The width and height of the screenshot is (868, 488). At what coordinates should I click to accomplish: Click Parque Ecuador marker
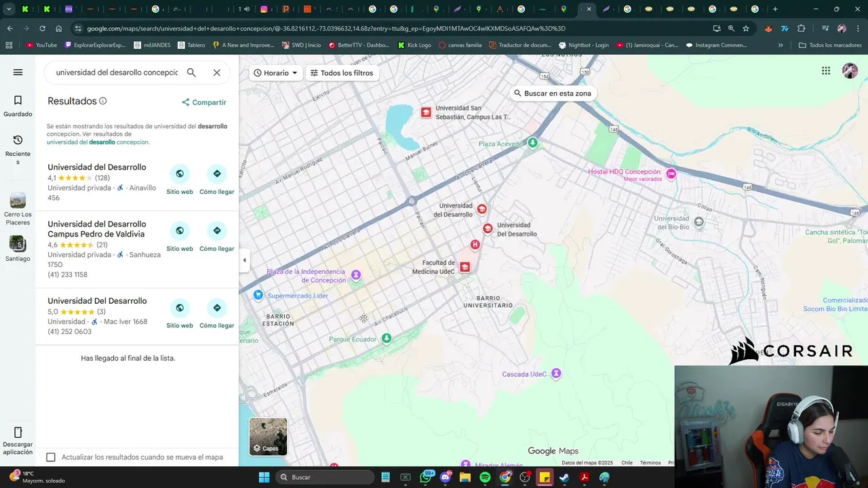click(x=387, y=338)
